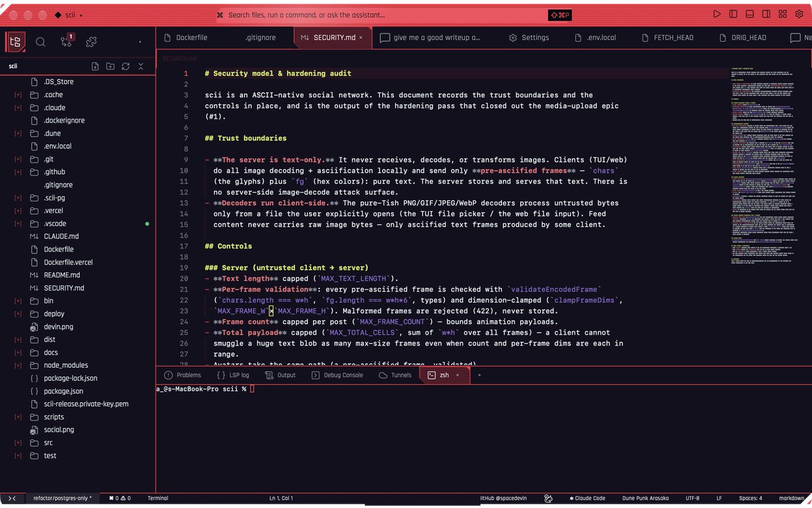Expand the .github folder
Screen dimensions: 812x508
18,172
